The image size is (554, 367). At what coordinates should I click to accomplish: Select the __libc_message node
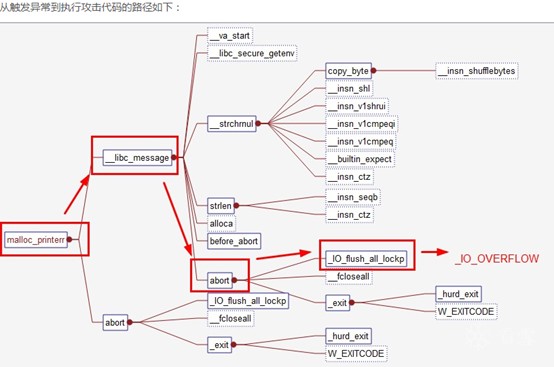point(137,158)
